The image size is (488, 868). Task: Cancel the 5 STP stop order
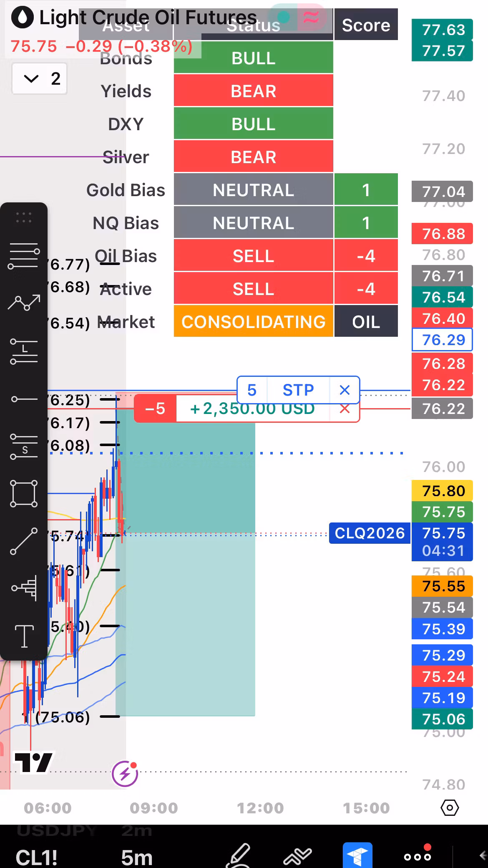click(345, 390)
